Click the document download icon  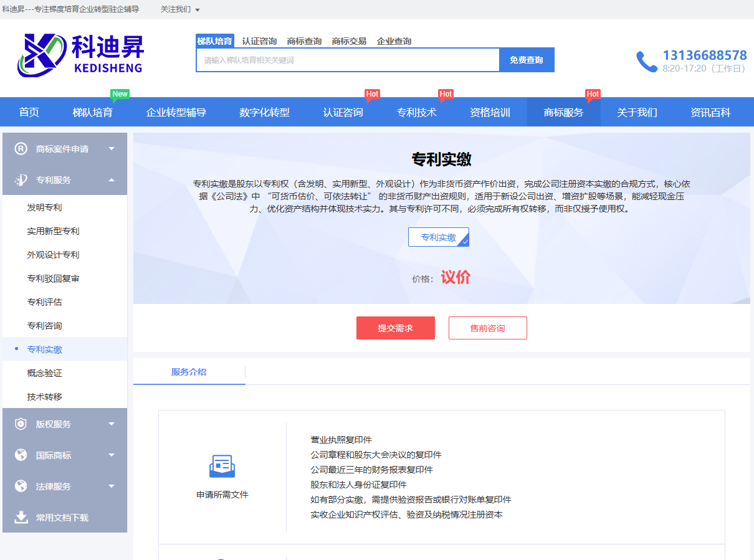[21, 518]
